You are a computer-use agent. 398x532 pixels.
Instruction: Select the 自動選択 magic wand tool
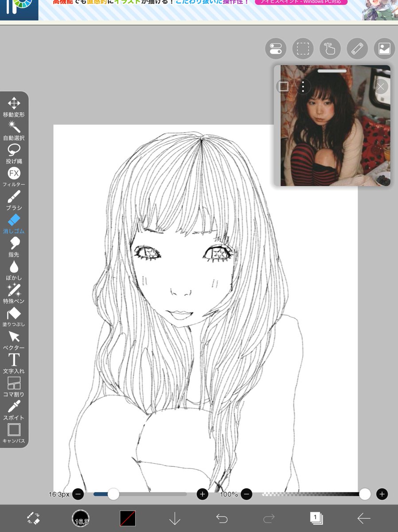tap(14, 131)
